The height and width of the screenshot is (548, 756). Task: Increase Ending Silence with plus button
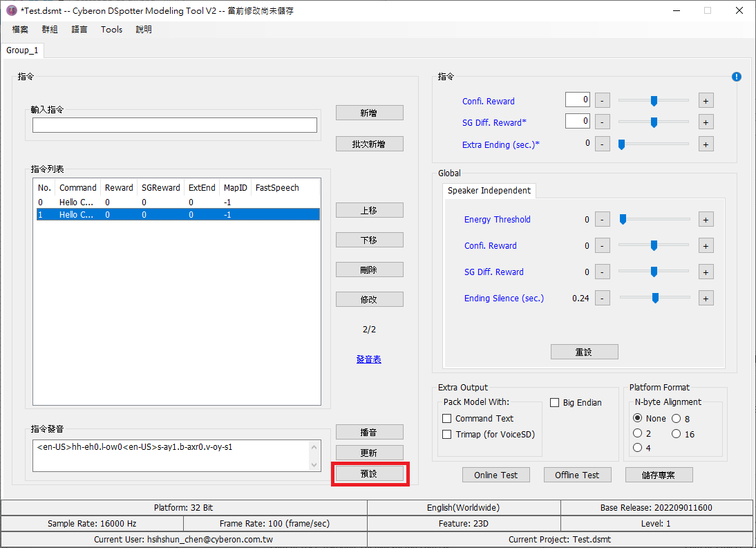[x=706, y=299]
